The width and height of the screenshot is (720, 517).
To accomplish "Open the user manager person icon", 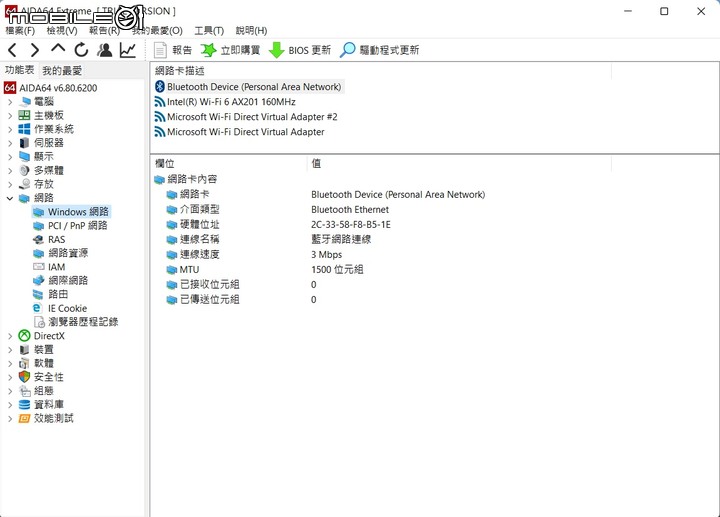I will click(105, 50).
